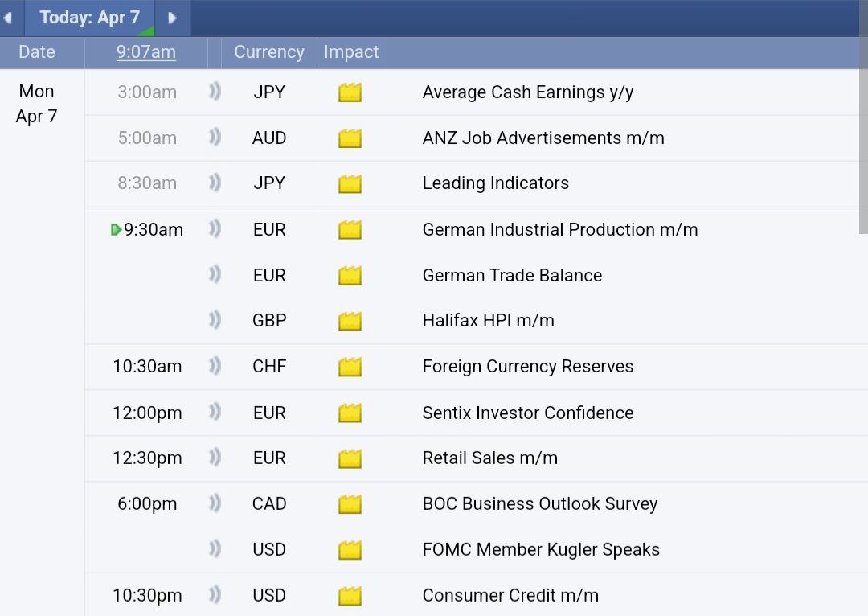Click impact folder icon for German Industrial Production
The height and width of the screenshot is (616, 868).
tap(350, 230)
